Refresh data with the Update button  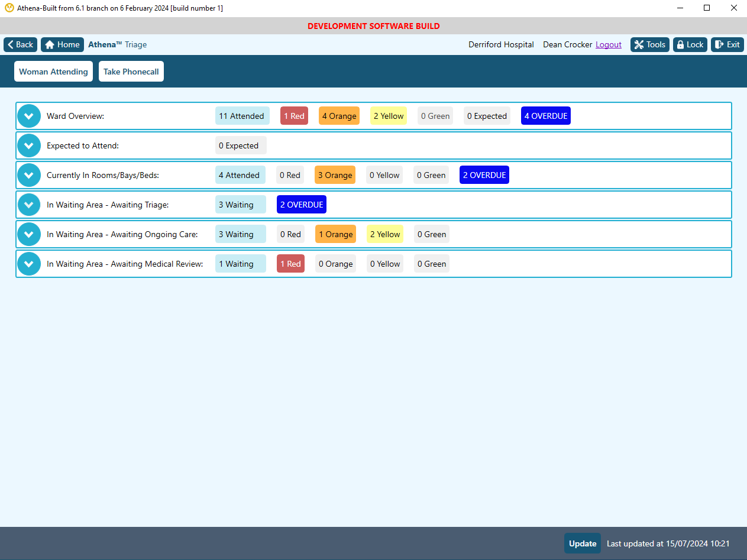583,543
